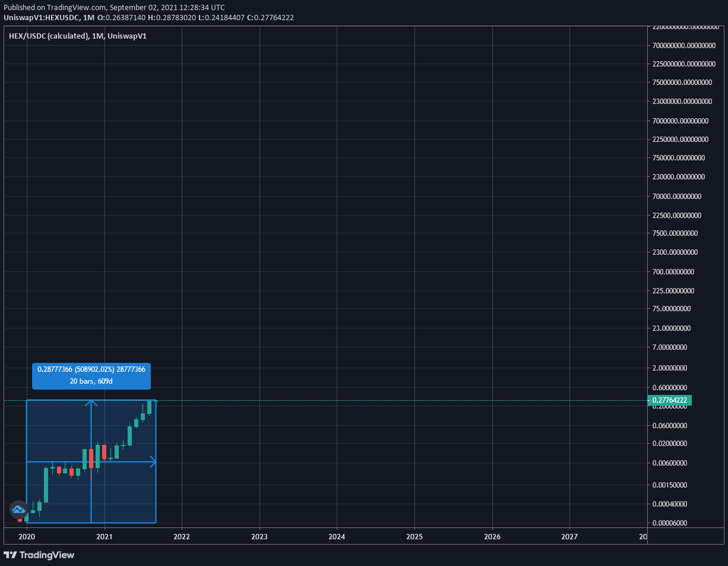This screenshot has height=566, width=728.
Task: Click the low value L:0.24184407
Action: [221, 17]
